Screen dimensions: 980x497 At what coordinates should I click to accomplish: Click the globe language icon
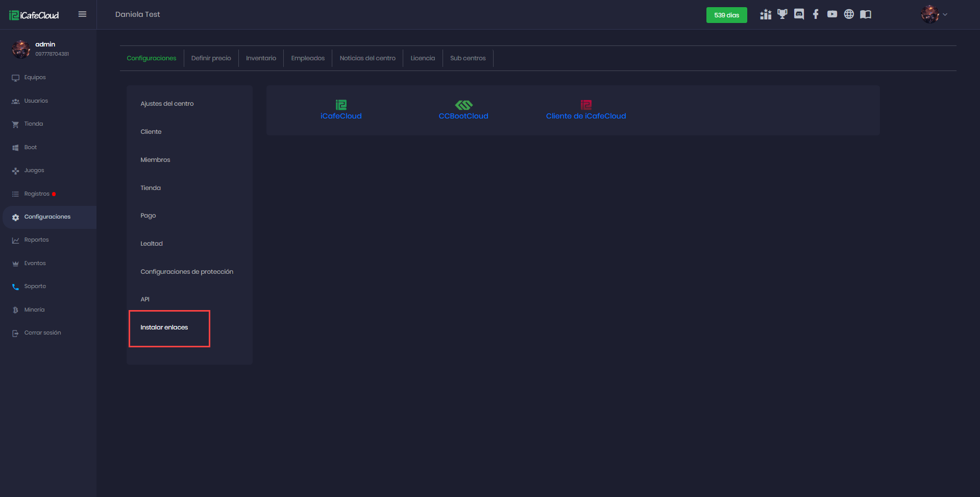849,14
